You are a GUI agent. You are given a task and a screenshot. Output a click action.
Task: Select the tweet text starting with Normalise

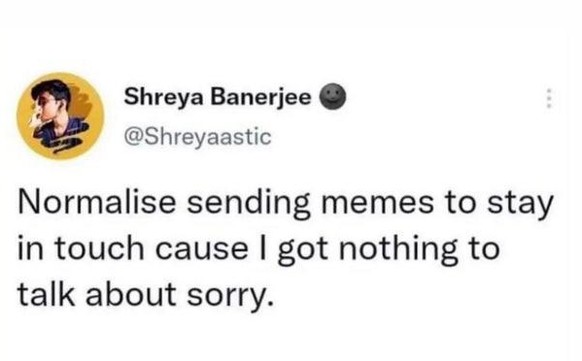pos(285,248)
